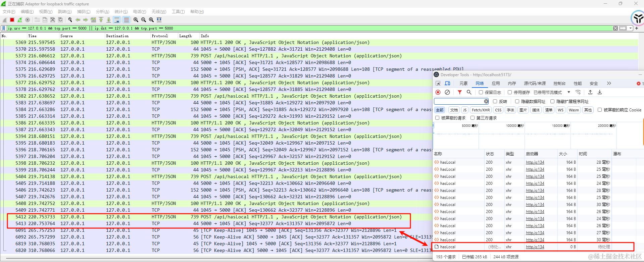
Task: Apply the Wireshark display filter
Action: click(x=623, y=28)
